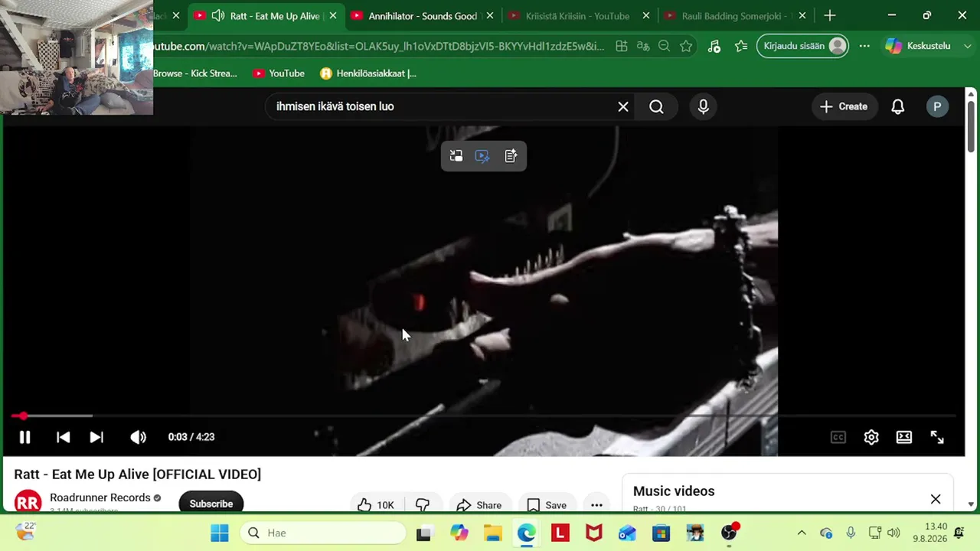
Task: Open Microsoft Store from the taskbar
Action: (x=661, y=533)
